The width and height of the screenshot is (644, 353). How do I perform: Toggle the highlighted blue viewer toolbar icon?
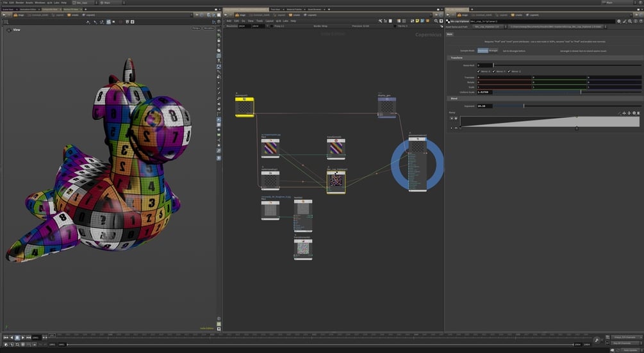pos(108,22)
